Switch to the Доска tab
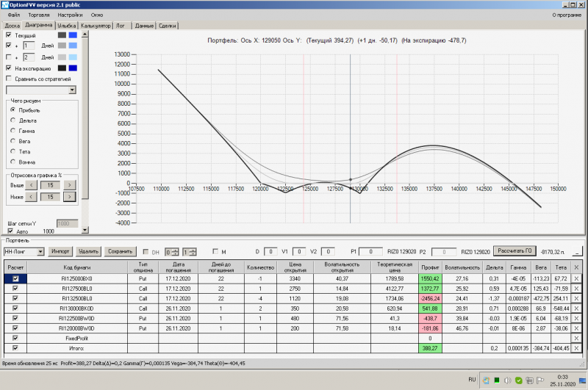588x390 pixels. pyautogui.click(x=12, y=26)
